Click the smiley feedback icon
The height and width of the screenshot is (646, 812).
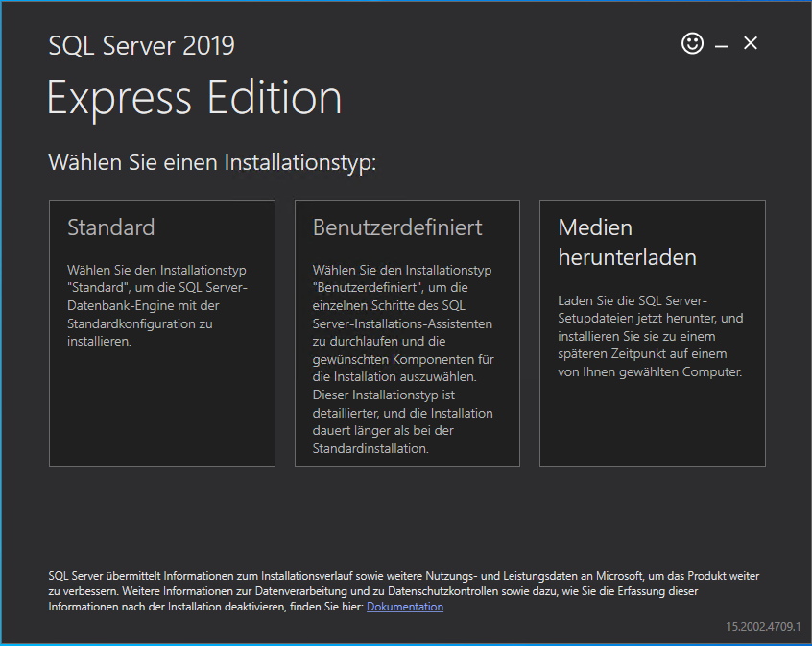coord(692,43)
